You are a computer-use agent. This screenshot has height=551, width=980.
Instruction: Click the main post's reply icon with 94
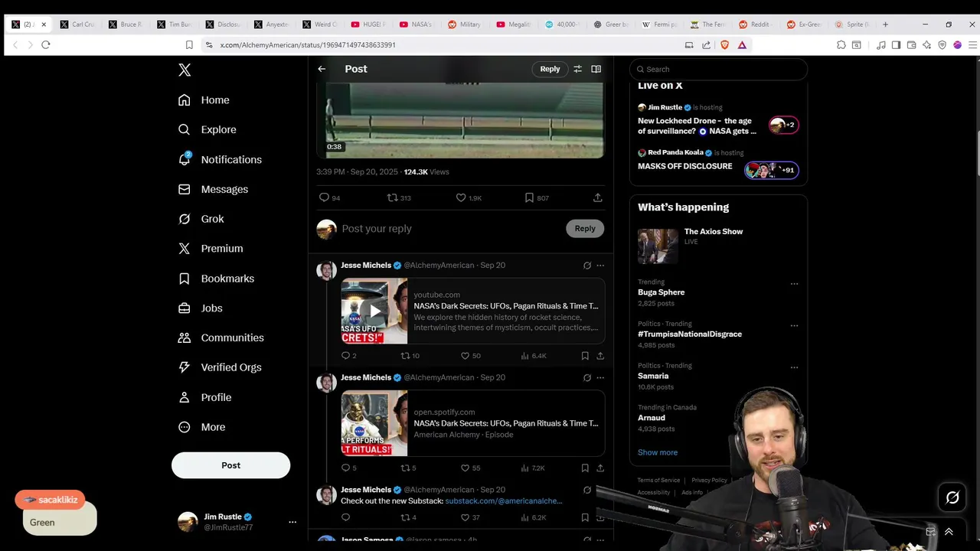pos(329,197)
